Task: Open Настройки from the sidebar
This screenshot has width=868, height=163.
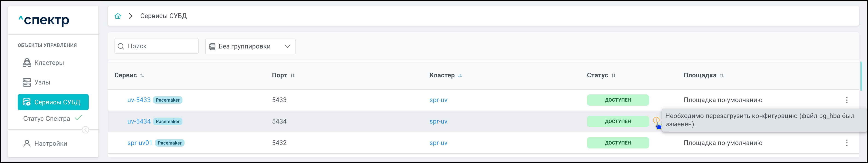Action: click(x=50, y=144)
